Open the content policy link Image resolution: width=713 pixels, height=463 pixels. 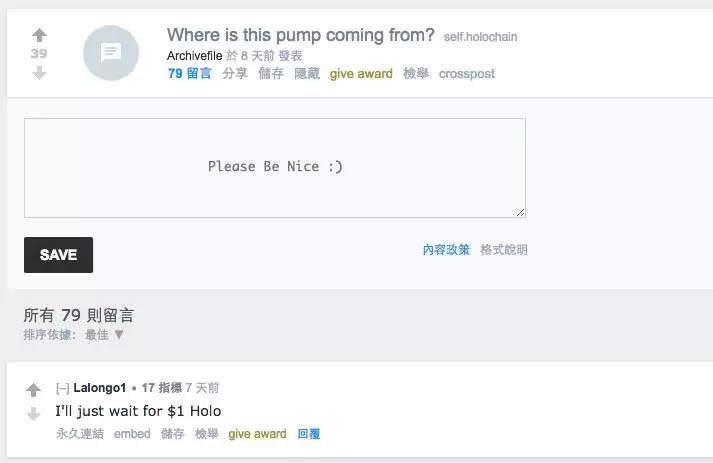coord(446,250)
